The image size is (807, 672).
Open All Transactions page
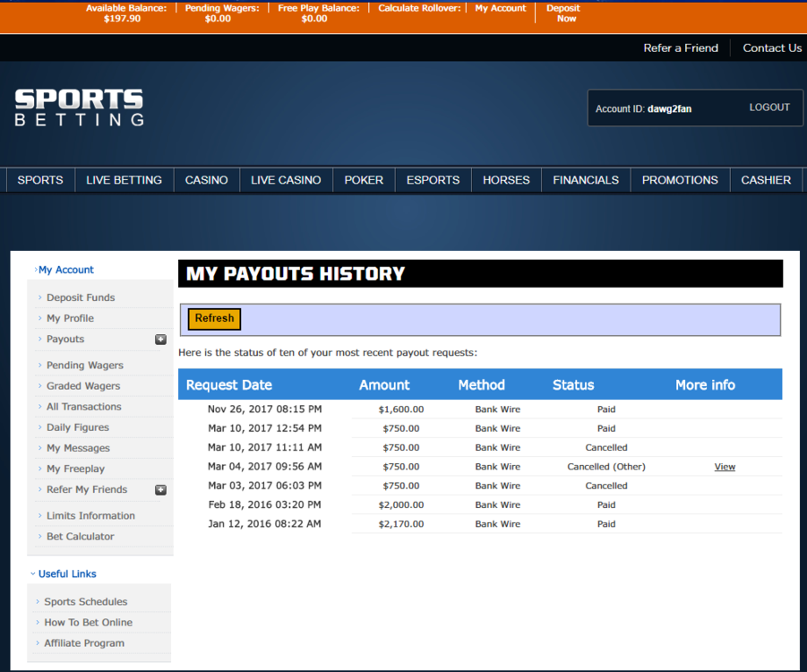click(x=84, y=407)
